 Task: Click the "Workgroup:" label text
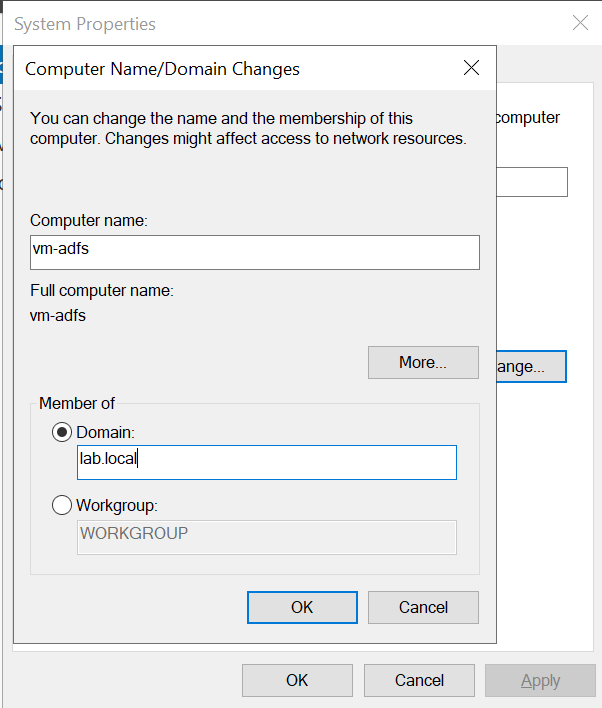point(117,505)
